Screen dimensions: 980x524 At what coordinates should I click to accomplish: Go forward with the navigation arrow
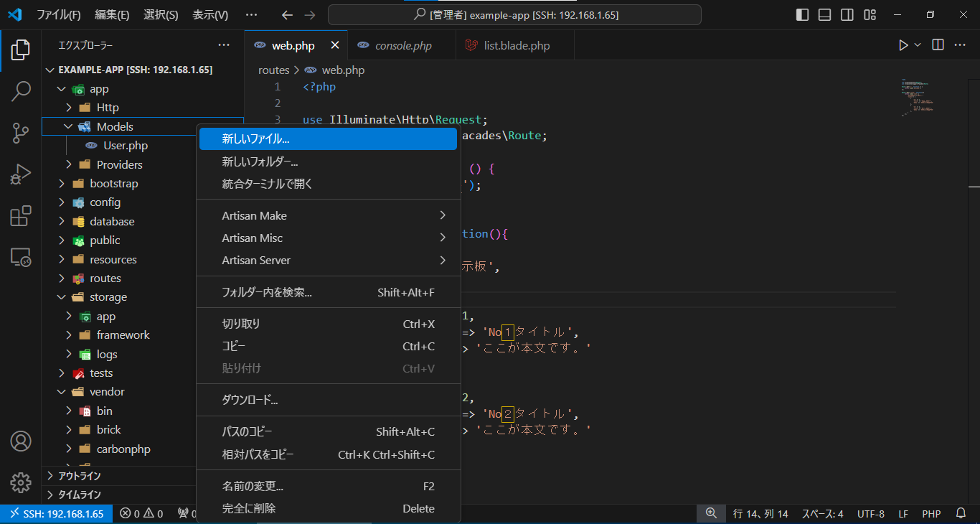(x=309, y=15)
